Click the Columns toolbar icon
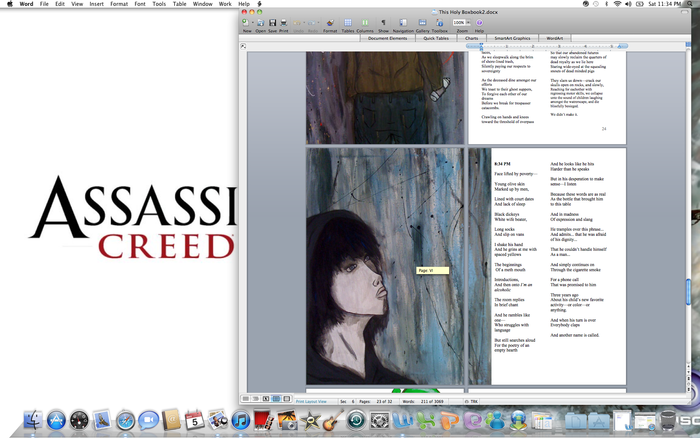 click(x=365, y=23)
